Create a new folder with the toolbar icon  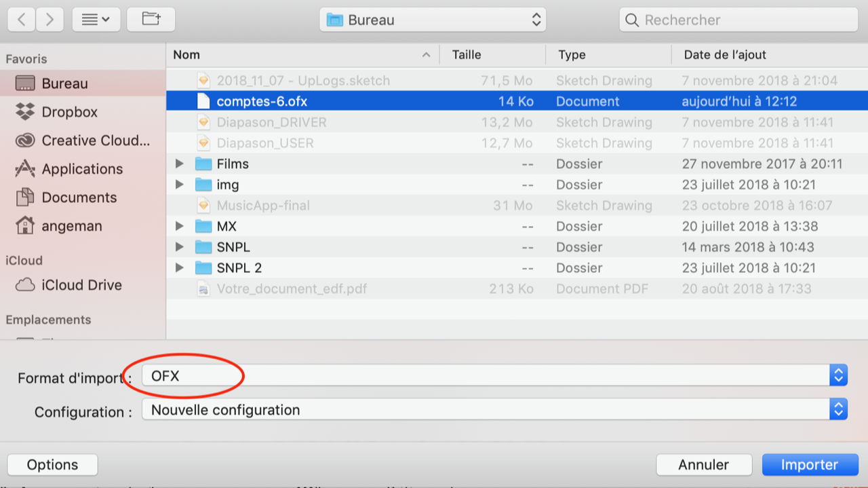tap(151, 20)
